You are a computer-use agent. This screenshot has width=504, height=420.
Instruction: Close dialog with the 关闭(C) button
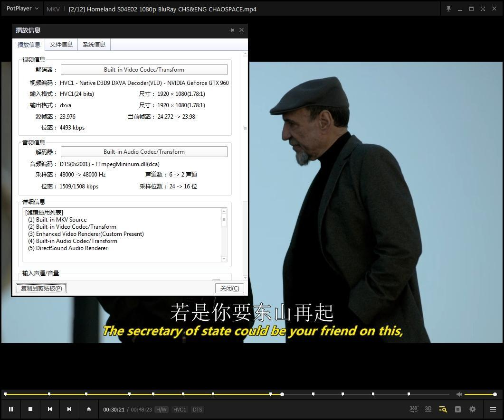click(x=229, y=288)
